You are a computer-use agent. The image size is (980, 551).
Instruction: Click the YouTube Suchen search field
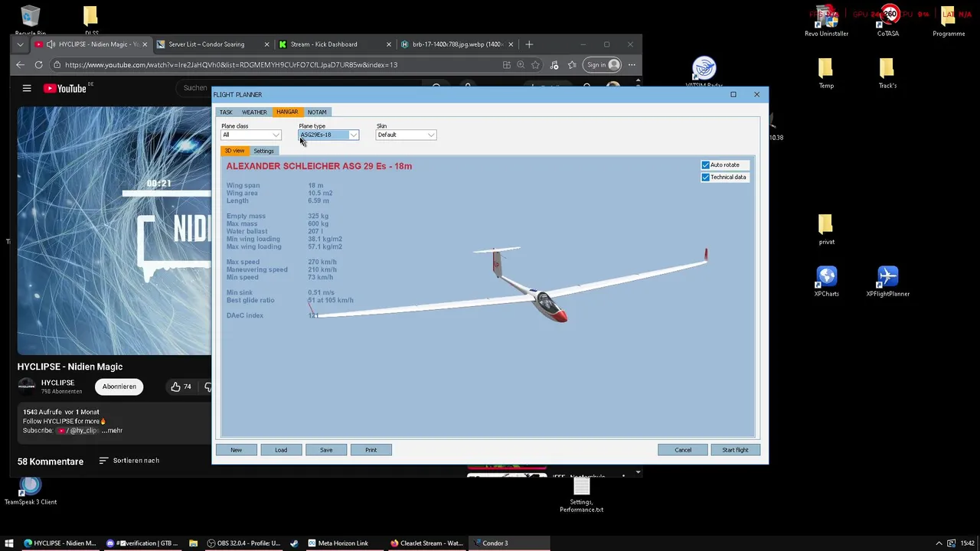tap(195, 88)
